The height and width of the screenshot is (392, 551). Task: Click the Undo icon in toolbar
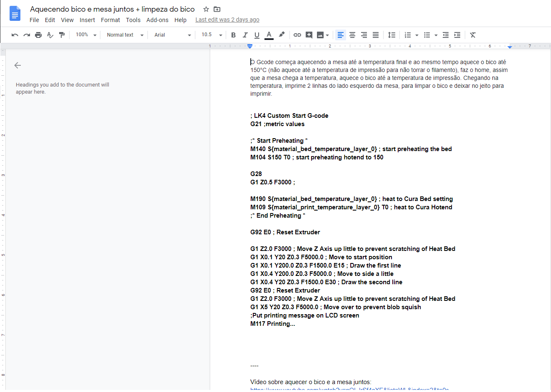pyautogui.click(x=15, y=35)
